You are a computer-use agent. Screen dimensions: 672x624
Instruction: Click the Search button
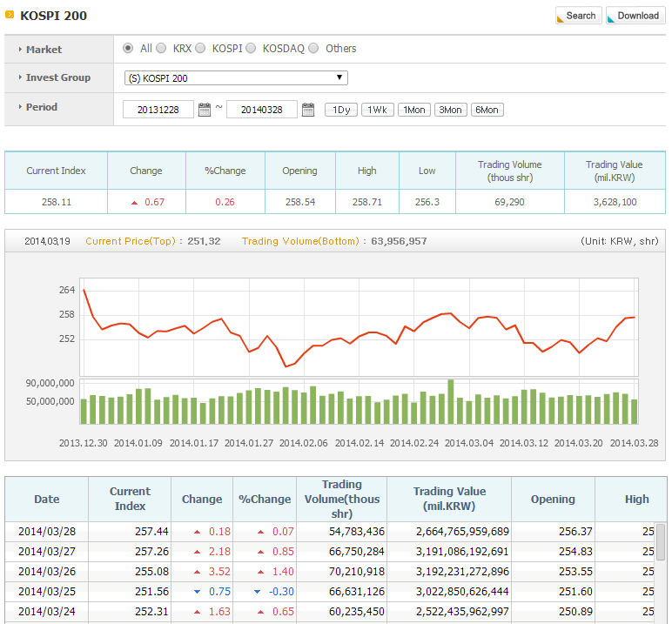[x=579, y=16]
